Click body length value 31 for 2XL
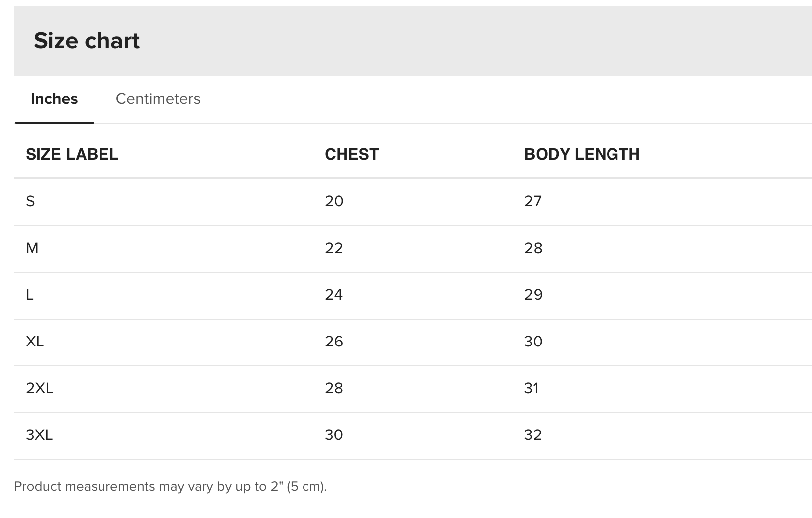Image resolution: width=812 pixels, height=518 pixels. pyautogui.click(x=531, y=388)
